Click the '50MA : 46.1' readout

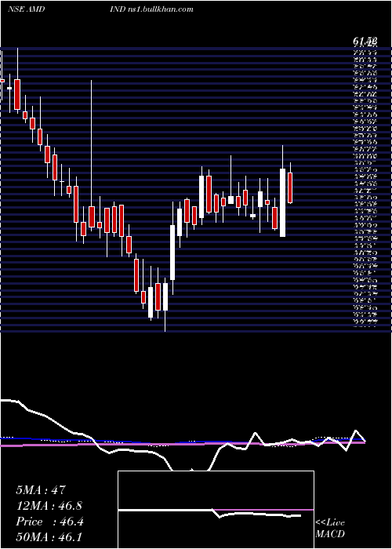(x=49, y=536)
